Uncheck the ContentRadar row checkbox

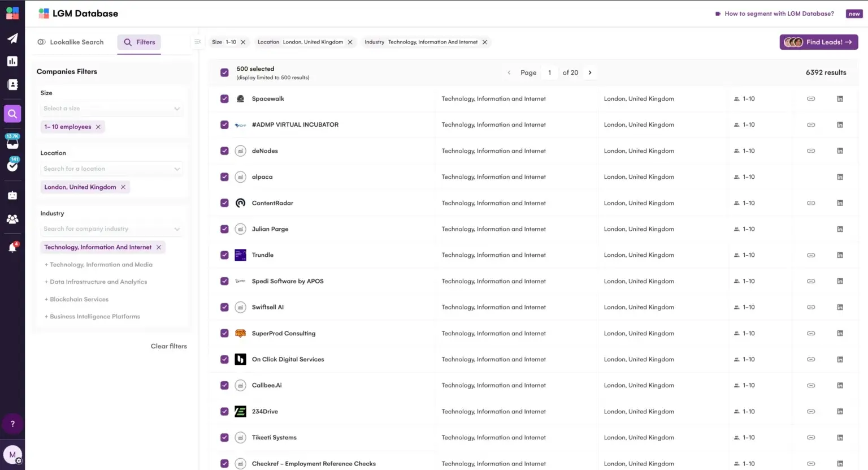coord(224,203)
